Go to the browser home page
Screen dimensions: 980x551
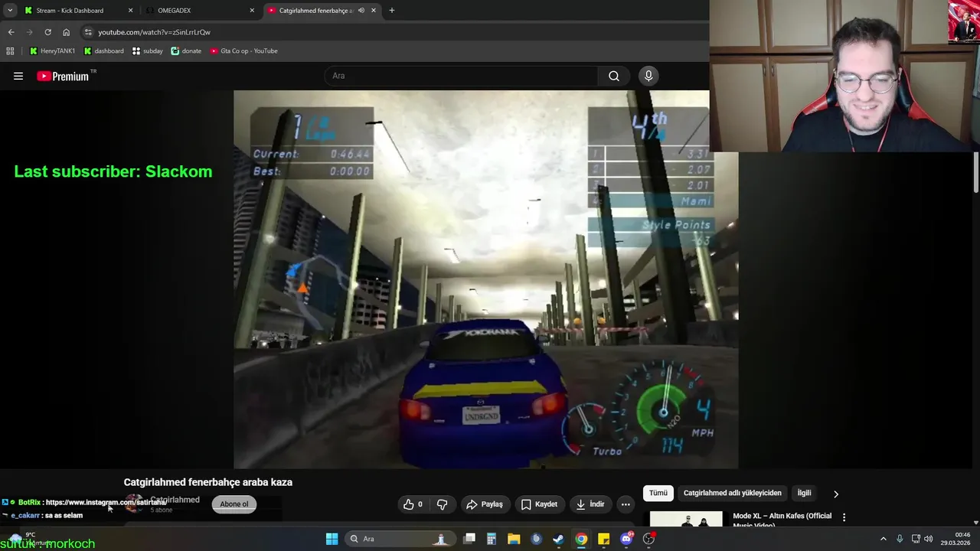click(66, 32)
